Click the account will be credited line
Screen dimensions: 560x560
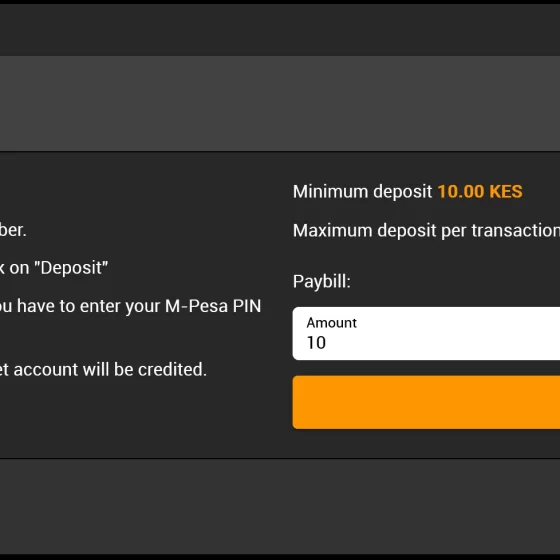click(103, 370)
